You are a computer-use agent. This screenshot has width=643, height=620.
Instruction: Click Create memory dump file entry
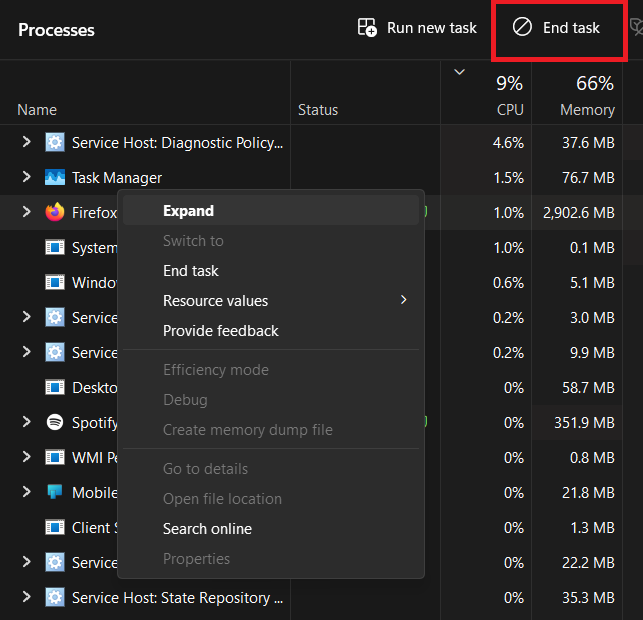tap(271, 430)
